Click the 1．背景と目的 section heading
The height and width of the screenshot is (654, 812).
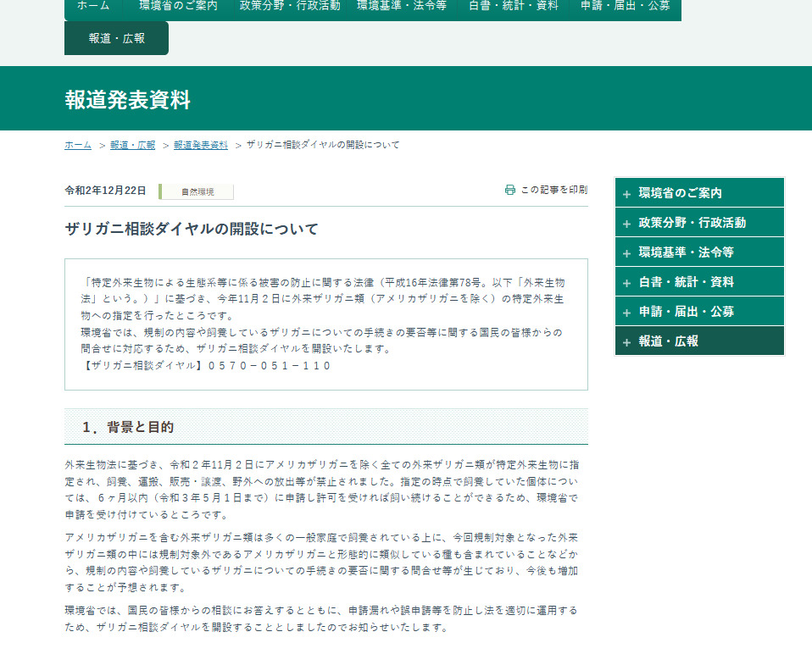(128, 427)
